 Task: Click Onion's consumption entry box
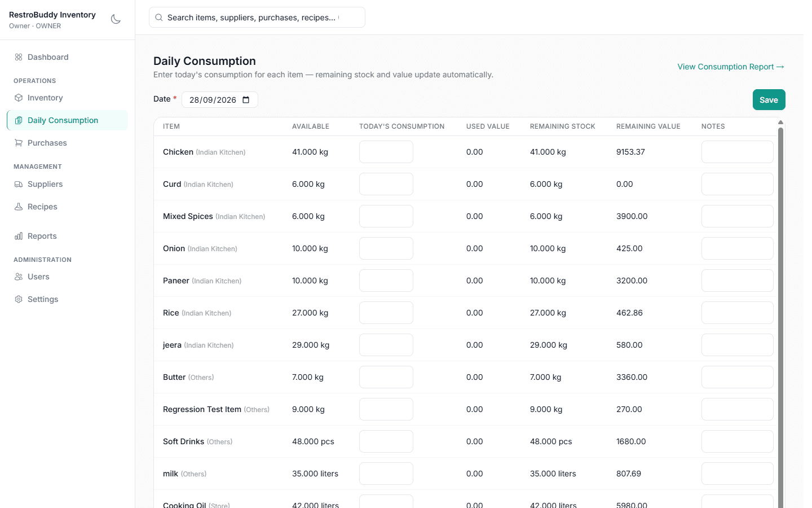386,248
